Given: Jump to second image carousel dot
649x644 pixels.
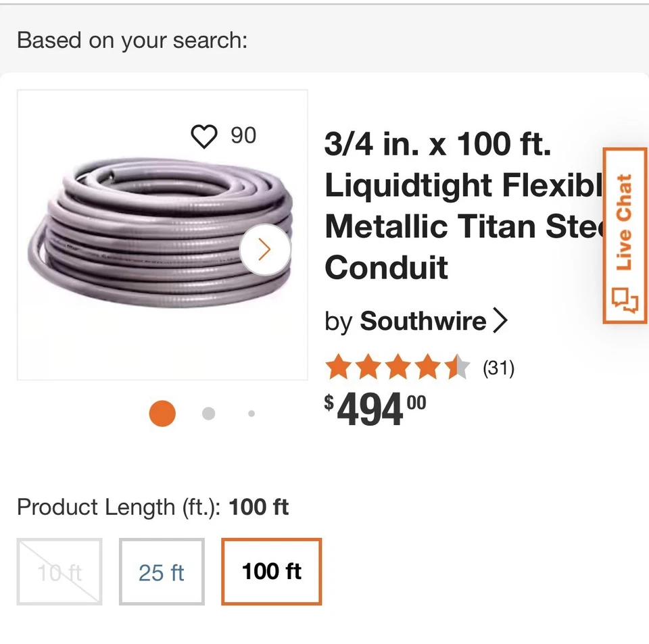Looking at the screenshot, I should tap(208, 414).
